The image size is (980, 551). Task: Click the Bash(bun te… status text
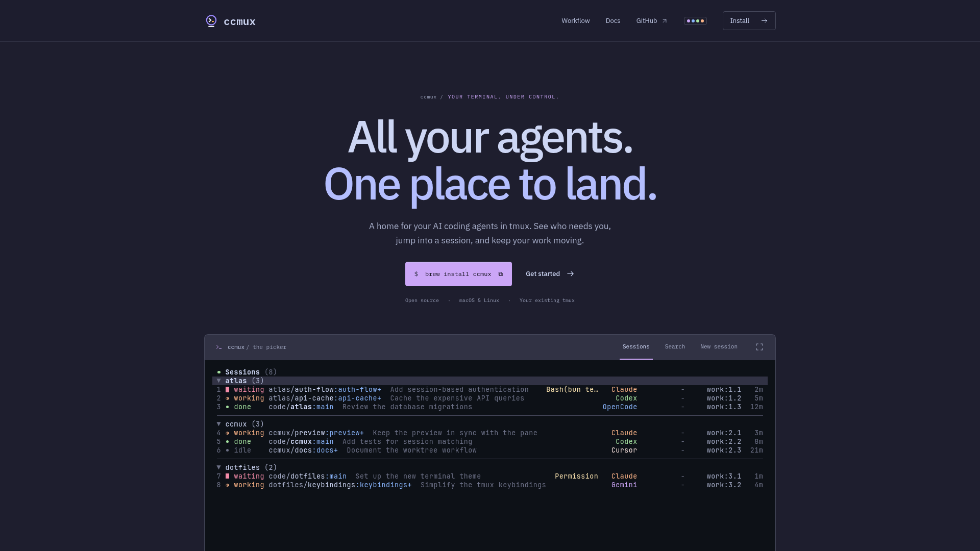click(572, 390)
